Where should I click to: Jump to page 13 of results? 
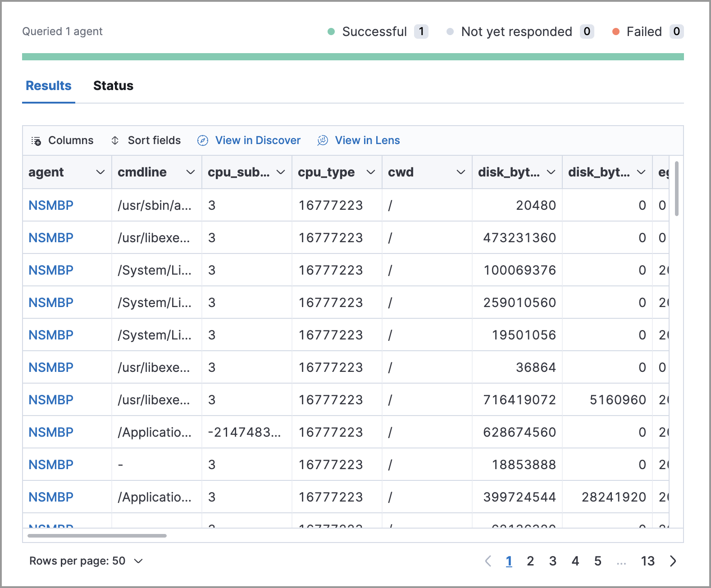coord(647,561)
